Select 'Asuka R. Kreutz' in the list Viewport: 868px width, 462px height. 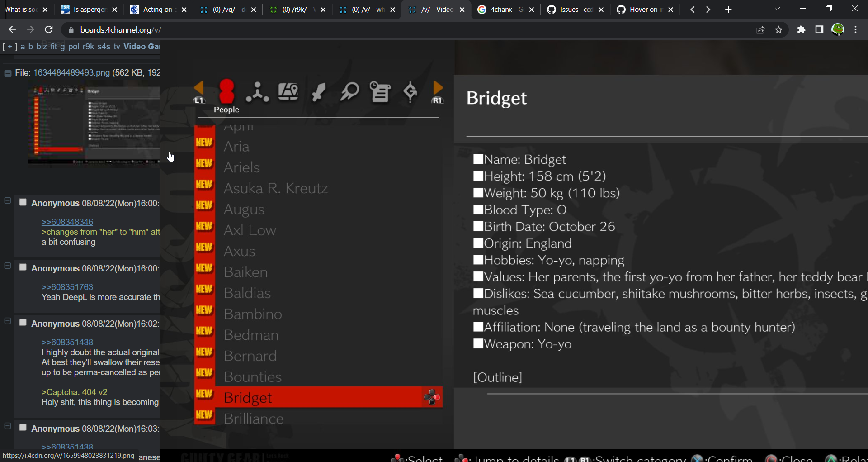click(x=275, y=188)
